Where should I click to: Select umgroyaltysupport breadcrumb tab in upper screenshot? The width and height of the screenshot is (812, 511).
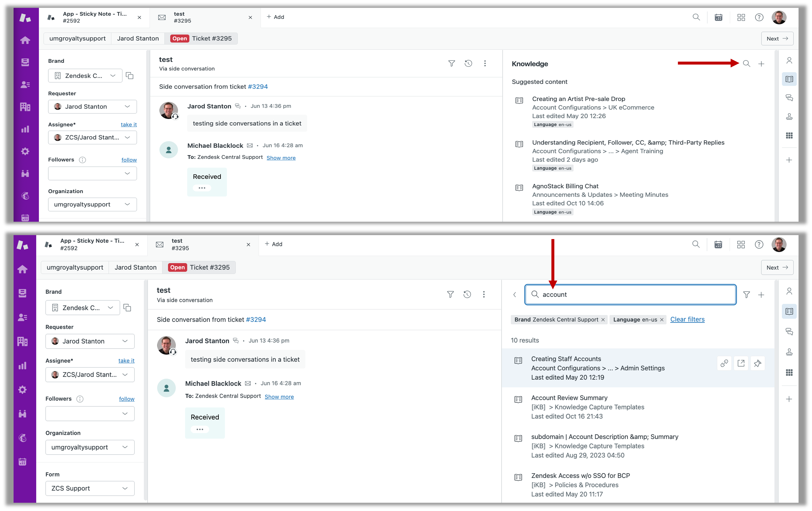tap(77, 39)
